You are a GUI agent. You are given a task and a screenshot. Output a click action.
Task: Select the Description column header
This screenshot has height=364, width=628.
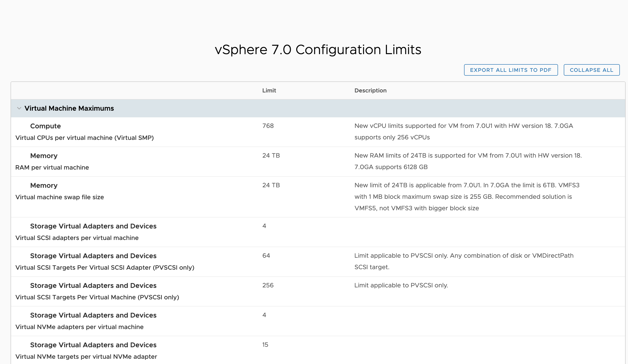370,90
